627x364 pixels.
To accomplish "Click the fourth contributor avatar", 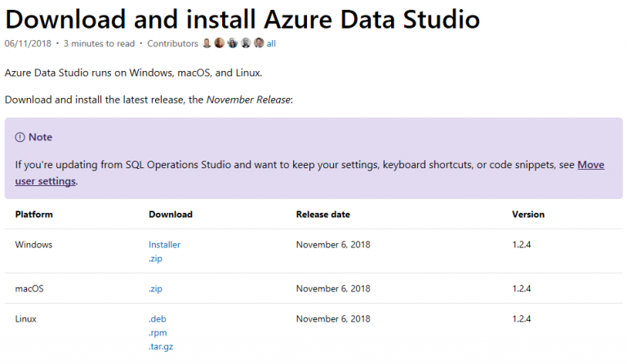I will pyautogui.click(x=246, y=43).
